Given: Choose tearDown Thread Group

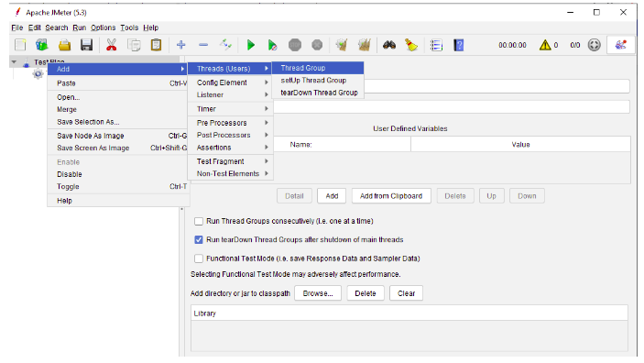Looking at the screenshot, I should tap(318, 93).
